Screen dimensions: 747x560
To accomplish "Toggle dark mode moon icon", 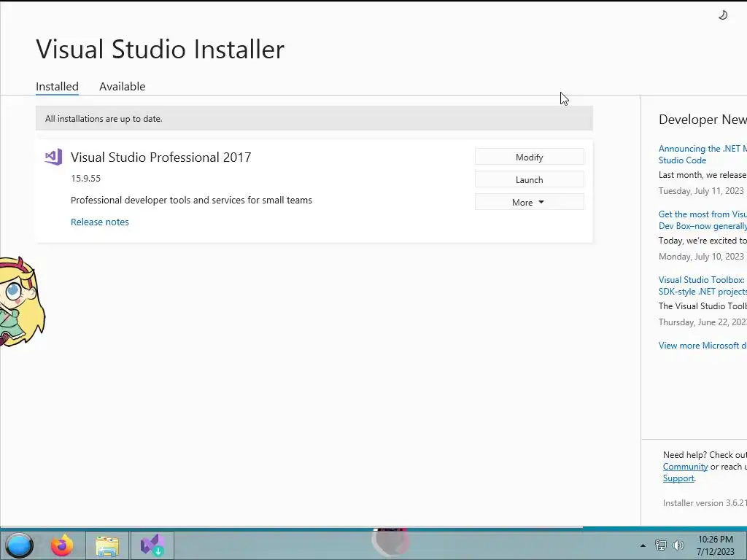I will click(723, 15).
